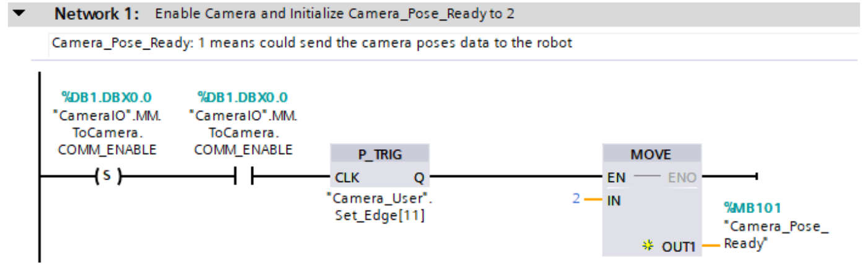Screen dimensions: 868x265
Task: Edit the IN value 2 of MOVE
Action: click(x=578, y=201)
